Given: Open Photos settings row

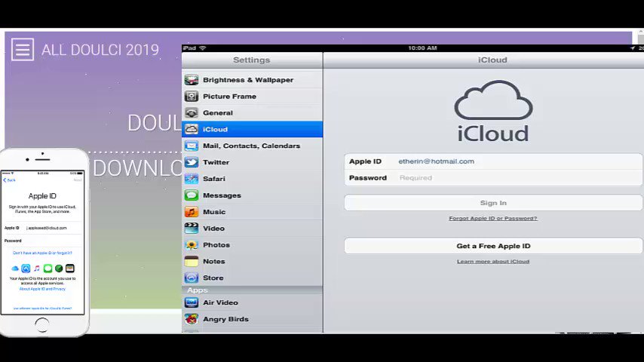Looking at the screenshot, I should [x=252, y=244].
